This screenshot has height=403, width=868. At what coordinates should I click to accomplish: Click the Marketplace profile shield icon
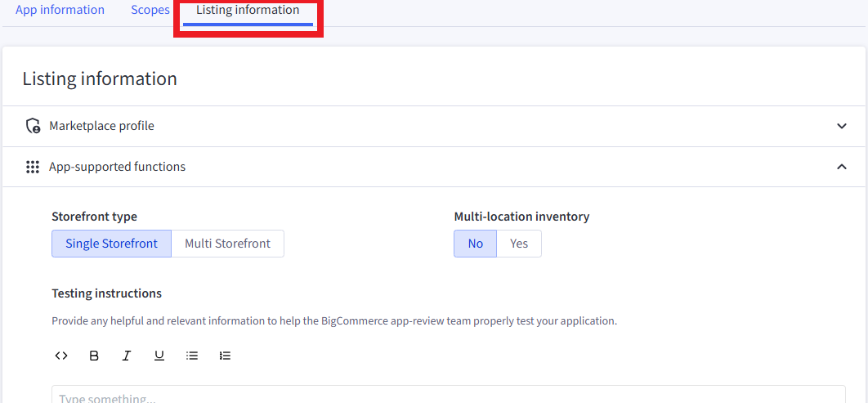click(x=33, y=126)
